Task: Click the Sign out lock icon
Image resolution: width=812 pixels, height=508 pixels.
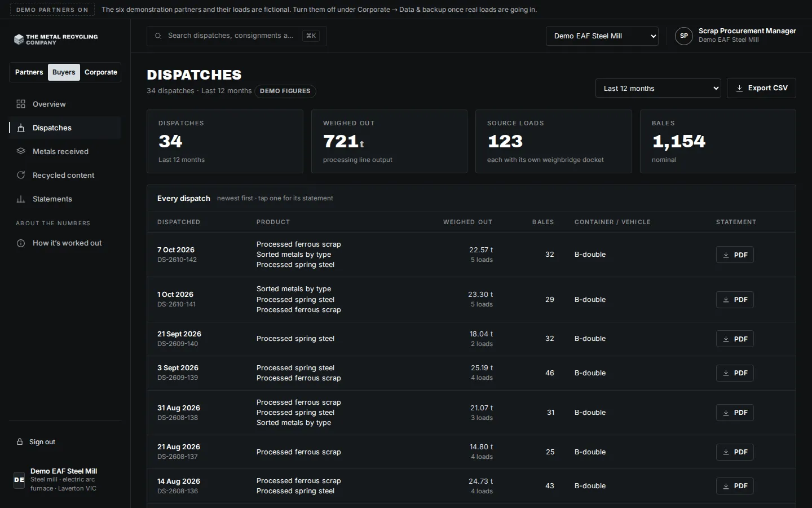Action: pyautogui.click(x=20, y=442)
